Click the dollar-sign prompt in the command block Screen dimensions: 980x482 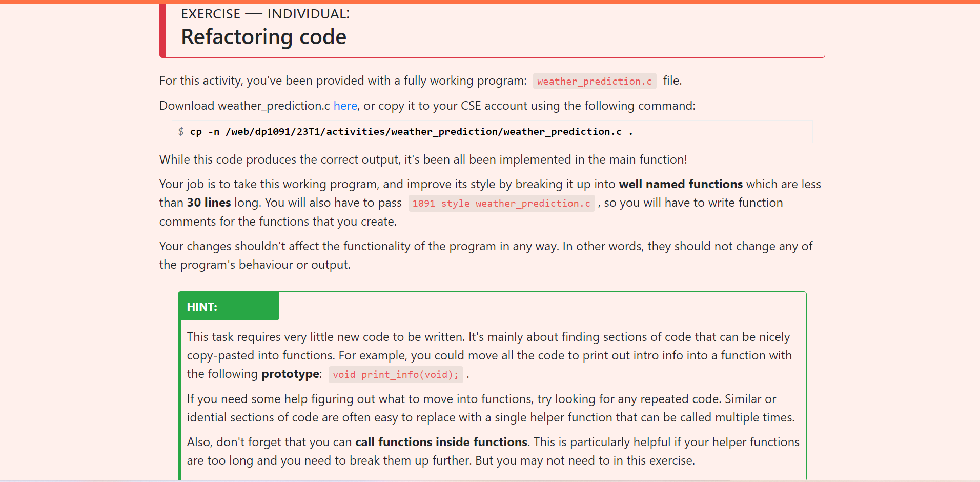point(180,131)
